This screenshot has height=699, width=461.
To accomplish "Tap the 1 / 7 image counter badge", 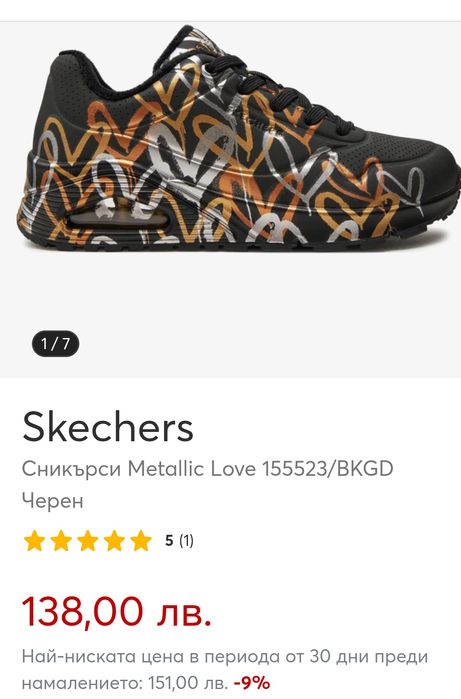I will click(55, 344).
